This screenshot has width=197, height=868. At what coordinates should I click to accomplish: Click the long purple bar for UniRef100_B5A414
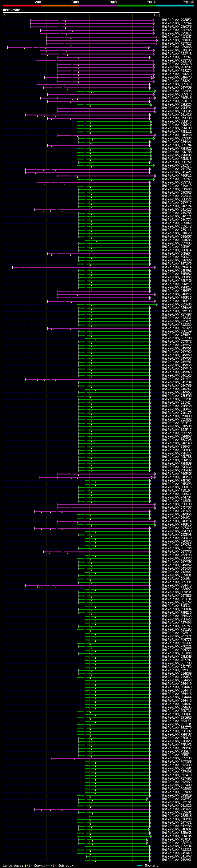pos(84,267)
